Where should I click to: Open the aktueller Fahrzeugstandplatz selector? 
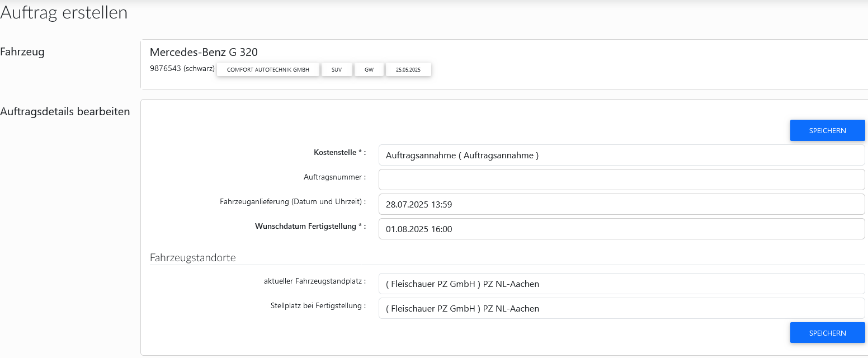pos(621,284)
